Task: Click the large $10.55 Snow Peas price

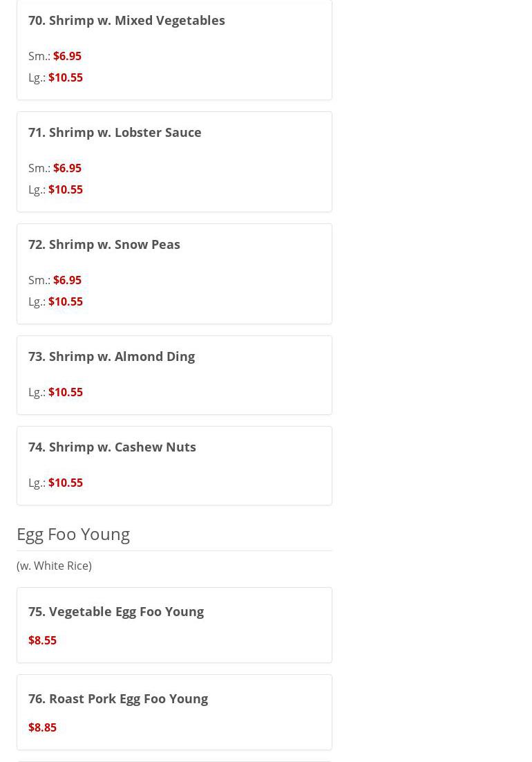Action: (x=66, y=301)
